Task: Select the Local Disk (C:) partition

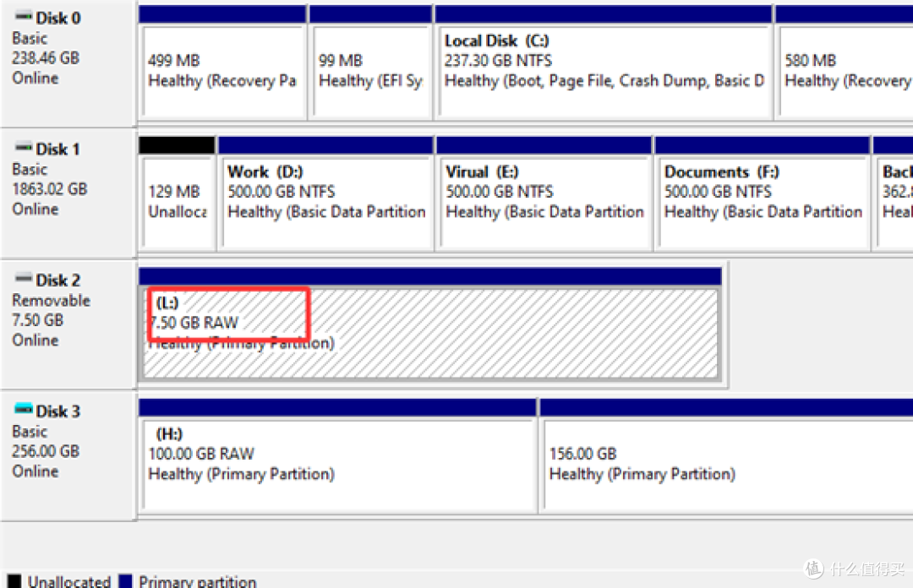Action: coord(604,71)
